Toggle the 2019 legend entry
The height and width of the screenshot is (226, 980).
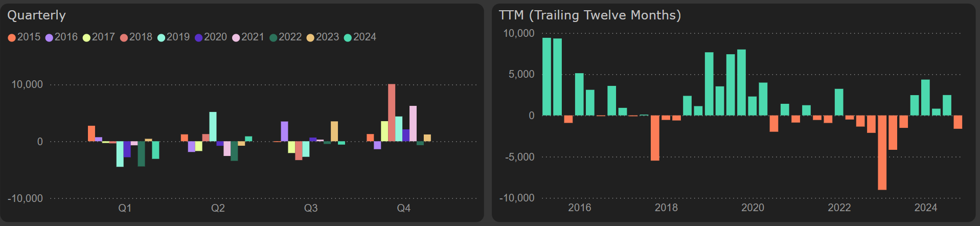pyautogui.click(x=173, y=37)
